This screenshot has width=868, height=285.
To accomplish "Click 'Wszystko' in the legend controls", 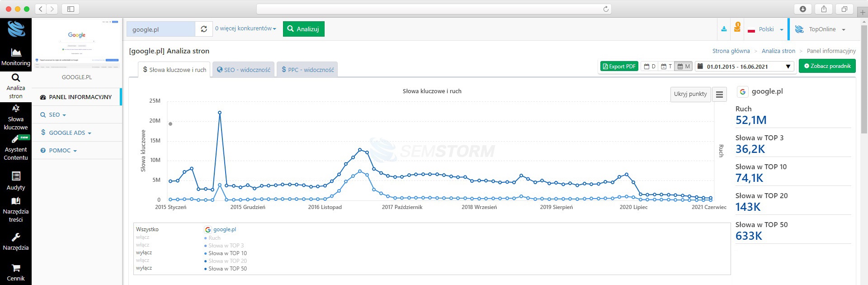I will [147, 229].
